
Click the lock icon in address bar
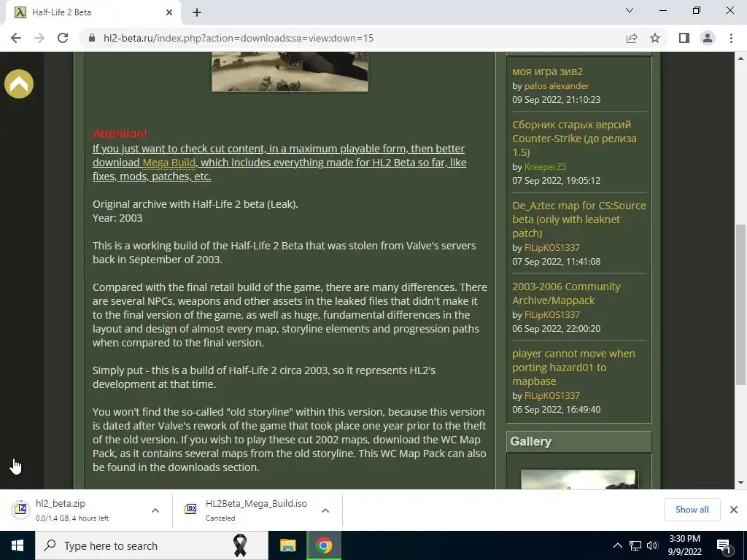[x=93, y=38]
